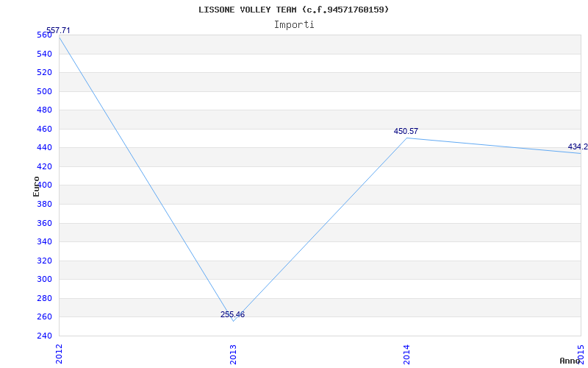Screen dimensions: 588x368
Task: Select the 255.46 data point label
Action: (232, 315)
